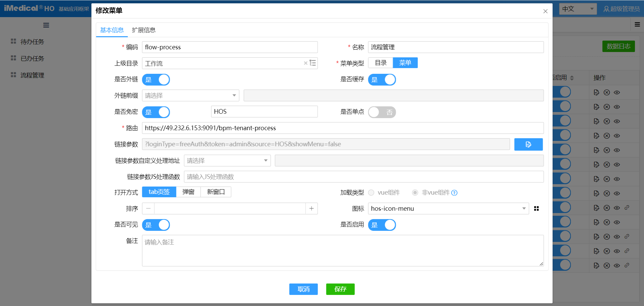Click the help icon beside 非vue组件

click(x=454, y=193)
